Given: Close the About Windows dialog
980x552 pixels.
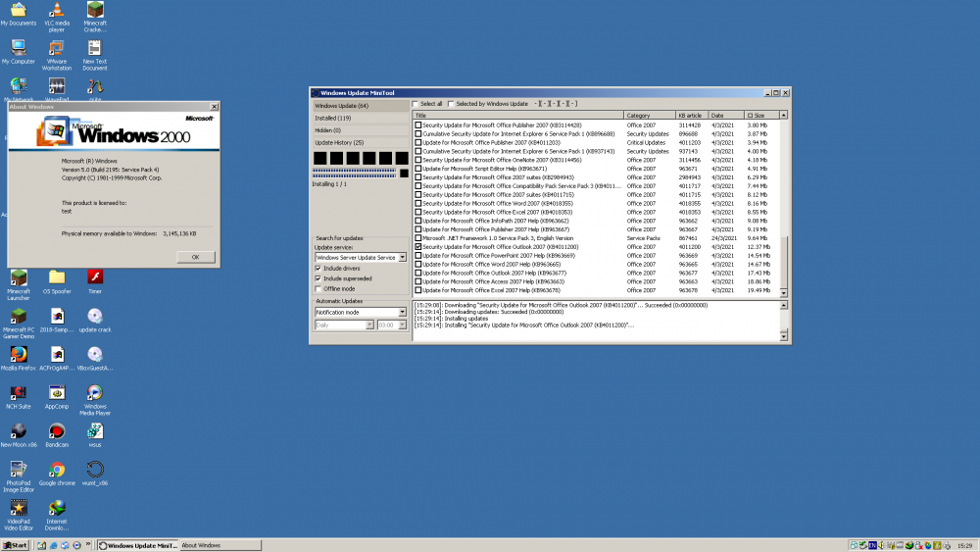Looking at the screenshot, I should tap(215, 107).
